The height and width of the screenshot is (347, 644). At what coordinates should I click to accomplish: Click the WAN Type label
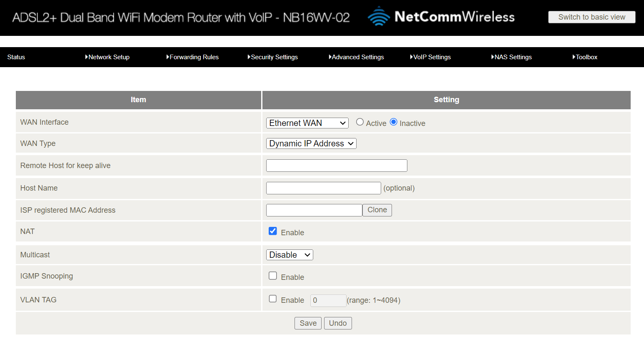38,143
